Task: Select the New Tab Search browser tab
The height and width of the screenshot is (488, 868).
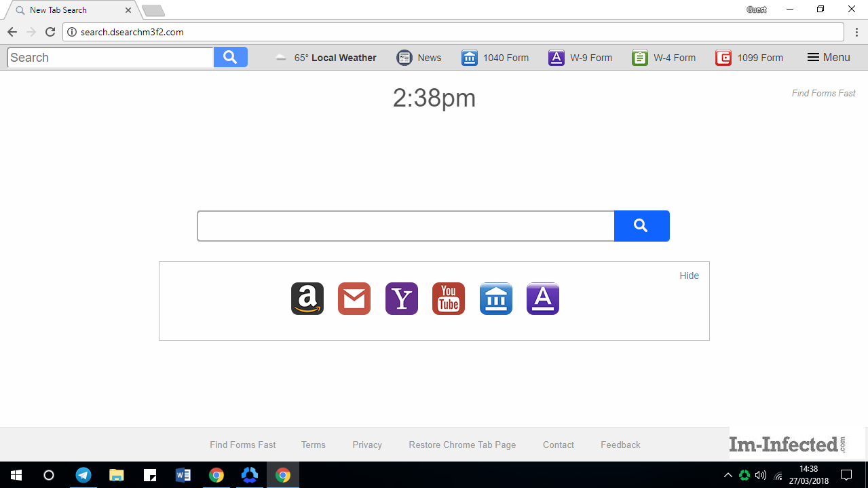Action: tap(68, 10)
